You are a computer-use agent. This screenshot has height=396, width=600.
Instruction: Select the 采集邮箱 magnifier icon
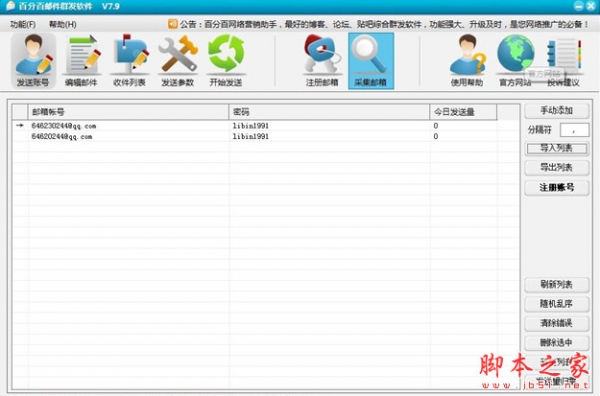click(371, 61)
